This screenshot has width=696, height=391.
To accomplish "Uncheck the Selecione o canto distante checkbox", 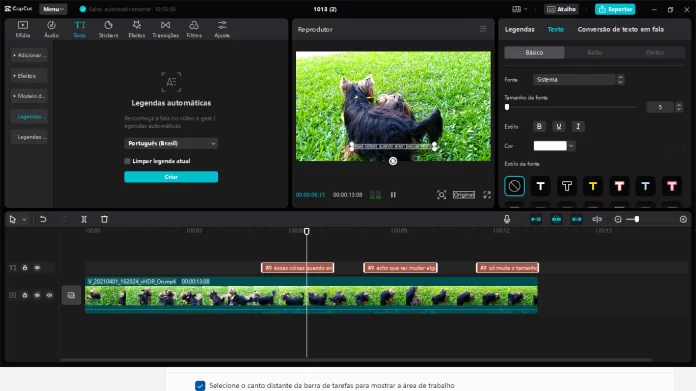I will point(200,385).
